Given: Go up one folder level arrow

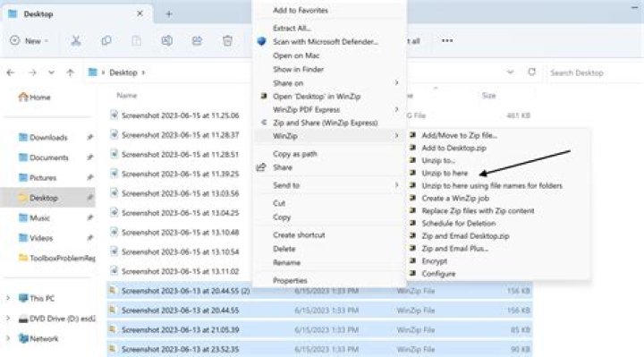Looking at the screenshot, I should tap(71, 72).
